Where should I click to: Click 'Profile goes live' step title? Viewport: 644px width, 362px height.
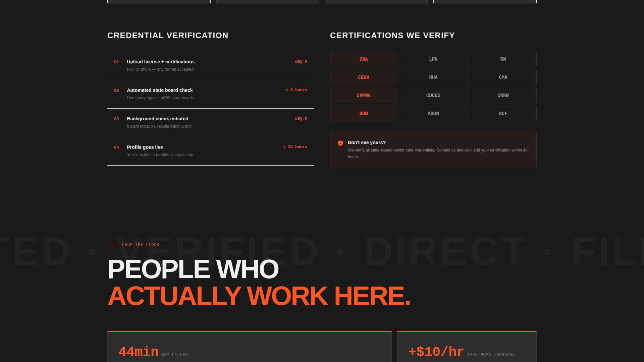coord(145,147)
